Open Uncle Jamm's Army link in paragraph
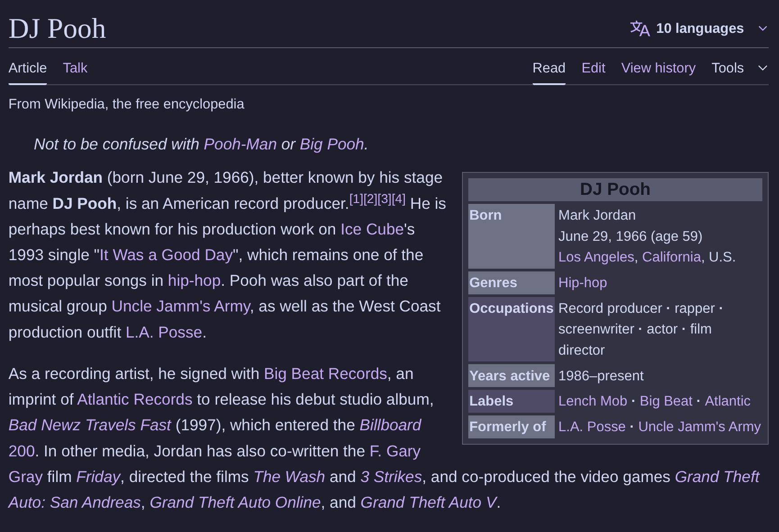Image resolution: width=779 pixels, height=532 pixels. [x=181, y=307]
